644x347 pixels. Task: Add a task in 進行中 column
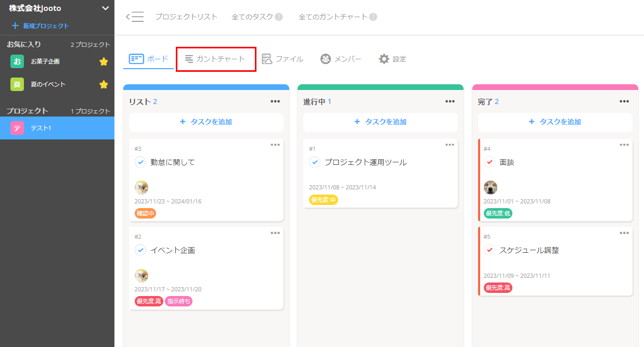[380, 122]
